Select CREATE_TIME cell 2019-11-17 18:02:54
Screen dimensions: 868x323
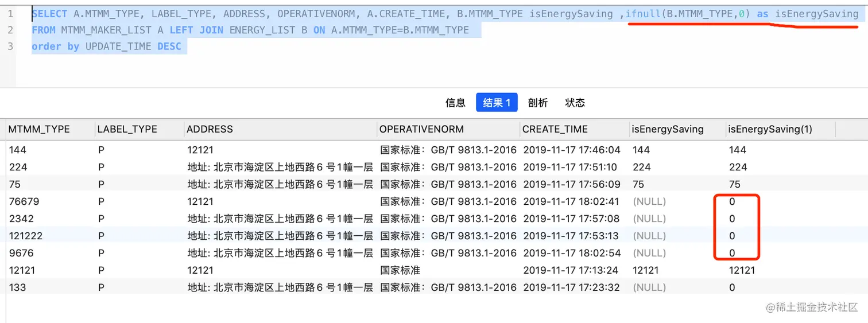tap(572, 253)
